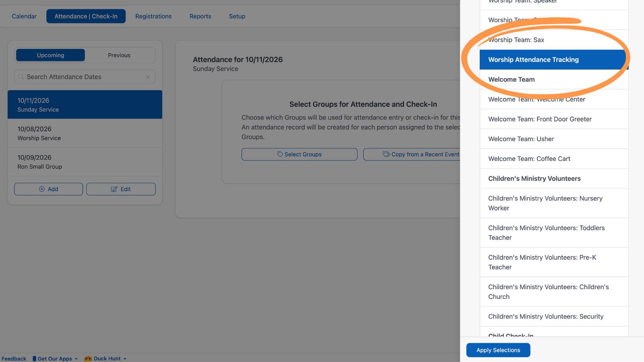This screenshot has height=362, width=644.
Task: Select Welcome Team: Front Door Greeter
Action: pyautogui.click(x=554, y=119)
